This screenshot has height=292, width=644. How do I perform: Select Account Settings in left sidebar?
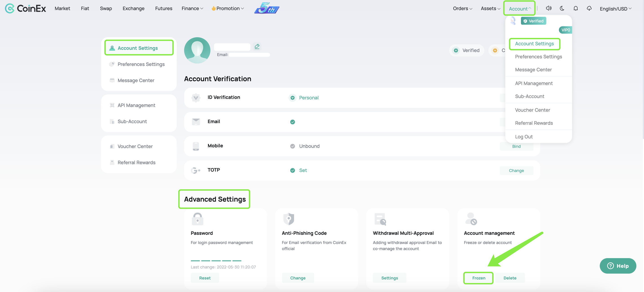coord(139,48)
